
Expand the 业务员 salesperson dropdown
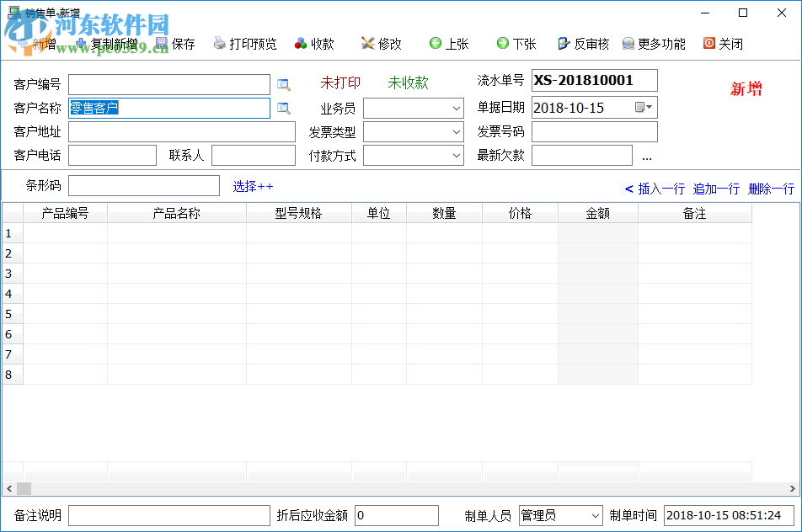pyautogui.click(x=456, y=108)
